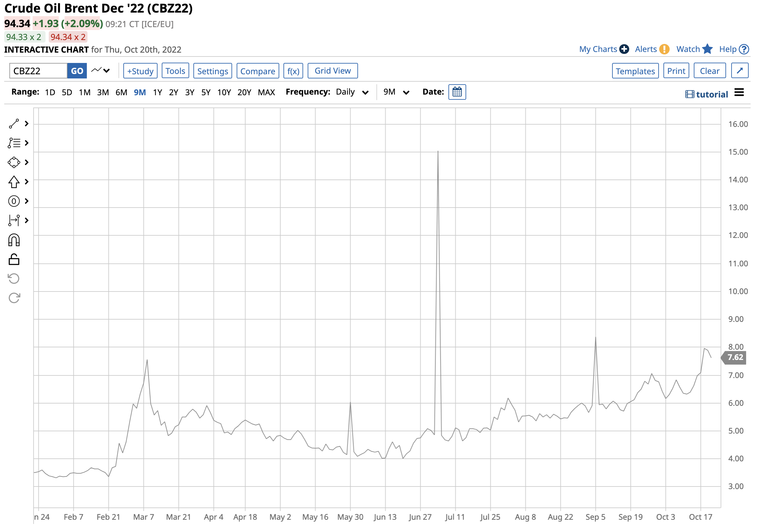The width and height of the screenshot is (769, 532).
Task: Click the undo arrow icon
Action: click(x=14, y=279)
